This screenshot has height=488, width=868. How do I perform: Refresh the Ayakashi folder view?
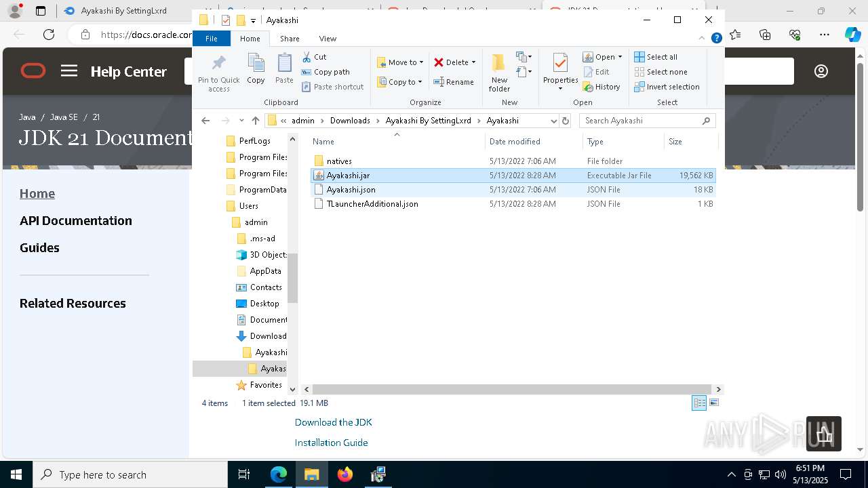coord(566,121)
